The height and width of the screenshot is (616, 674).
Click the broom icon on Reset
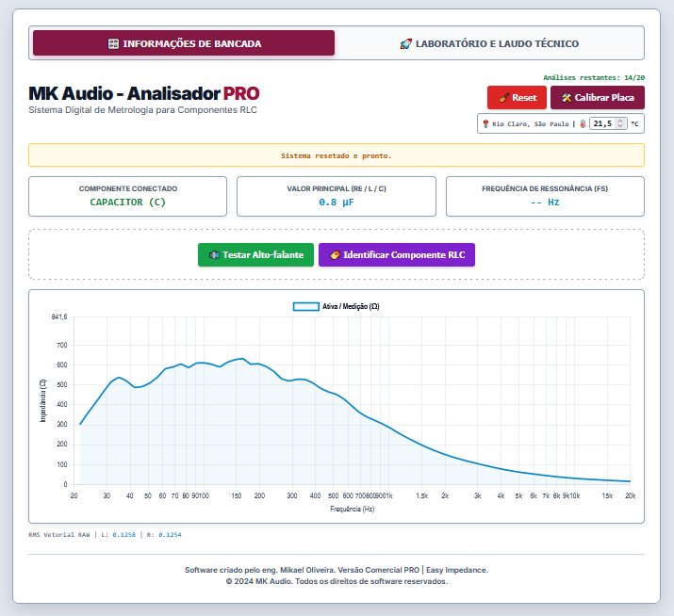(x=503, y=98)
